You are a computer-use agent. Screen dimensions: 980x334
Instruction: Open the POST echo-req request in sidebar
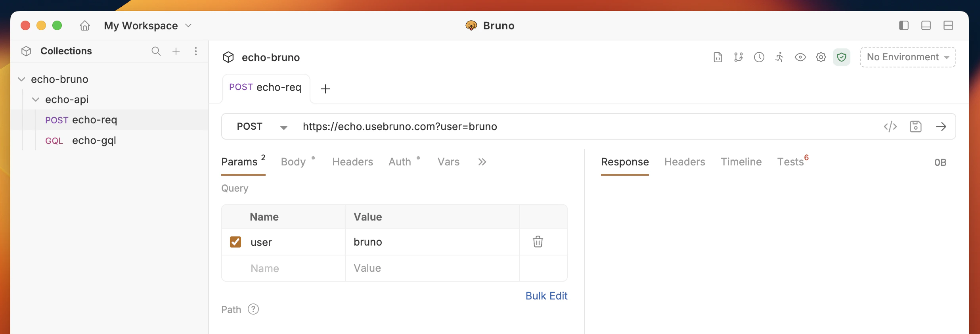(x=109, y=120)
